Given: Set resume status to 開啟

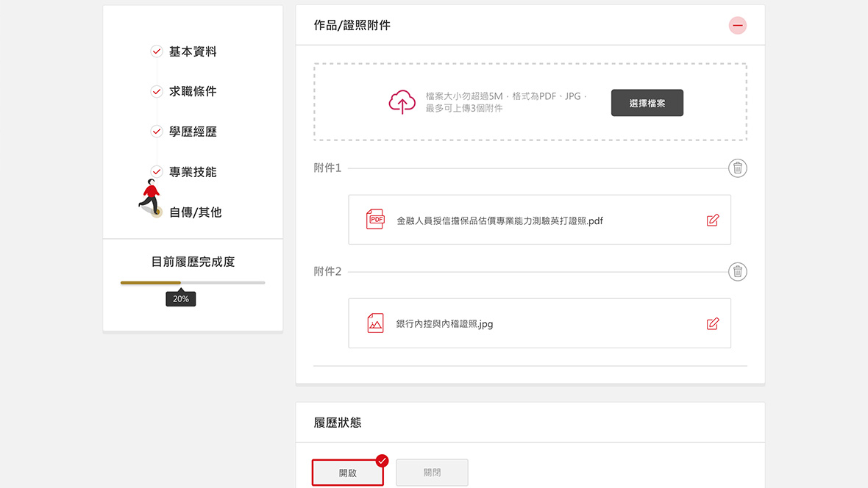Looking at the screenshot, I should coord(348,473).
